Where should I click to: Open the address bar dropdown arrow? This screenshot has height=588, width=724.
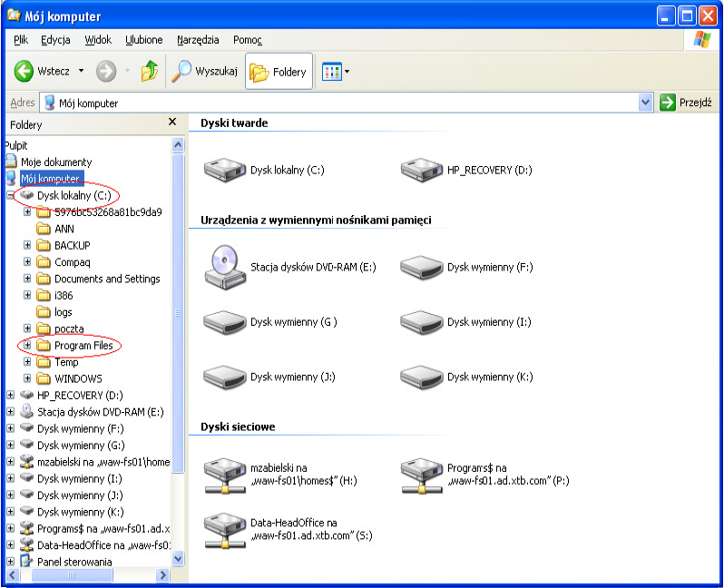pyautogui.click(x=645, y=103)
